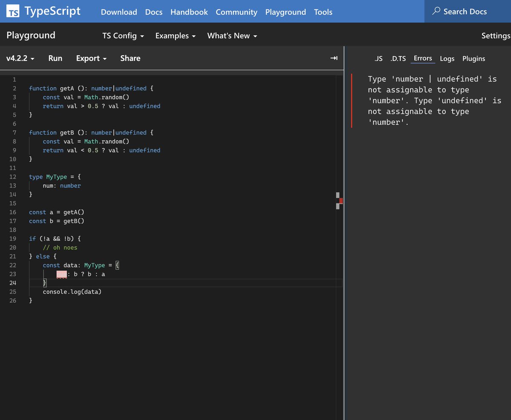Open the Plugins tab
Viewport: 511px width, 420px height.
pyautogui.click(x=474, y=59)
